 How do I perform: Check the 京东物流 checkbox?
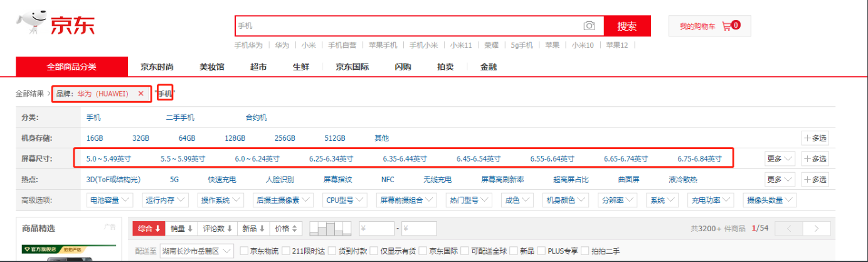[x=244, y=251]
